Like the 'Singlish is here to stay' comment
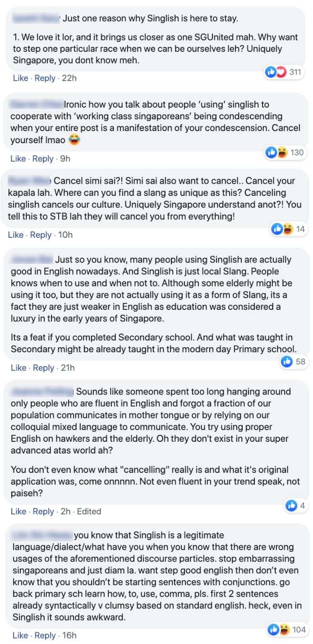 (20, 78)
